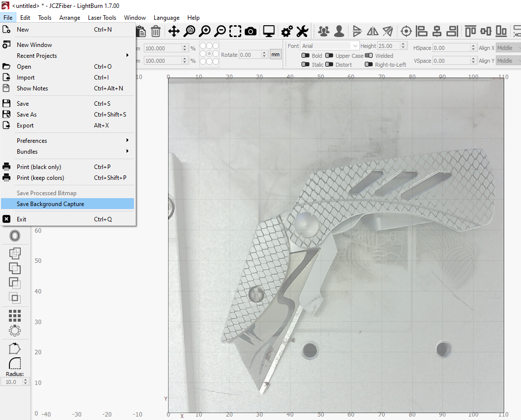This screenshot has height=420, width=521.
Task: Open the preview monitor icon
Action: click(269, 32)
